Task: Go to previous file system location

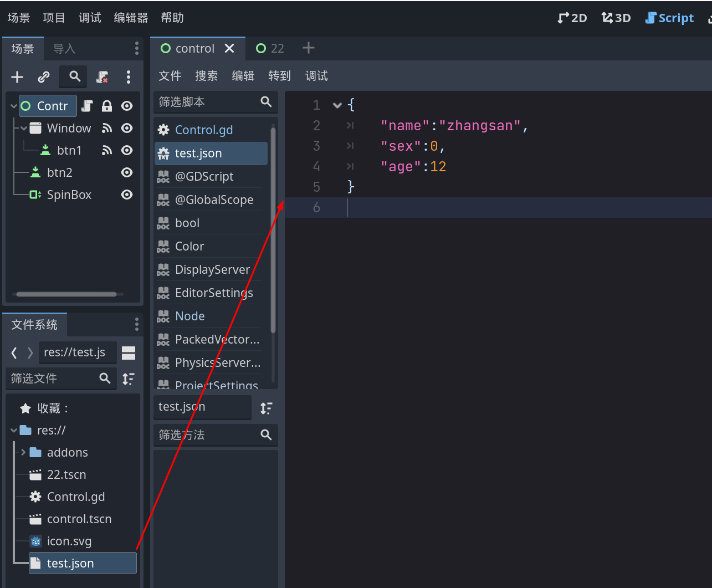Action: (14, 352)
